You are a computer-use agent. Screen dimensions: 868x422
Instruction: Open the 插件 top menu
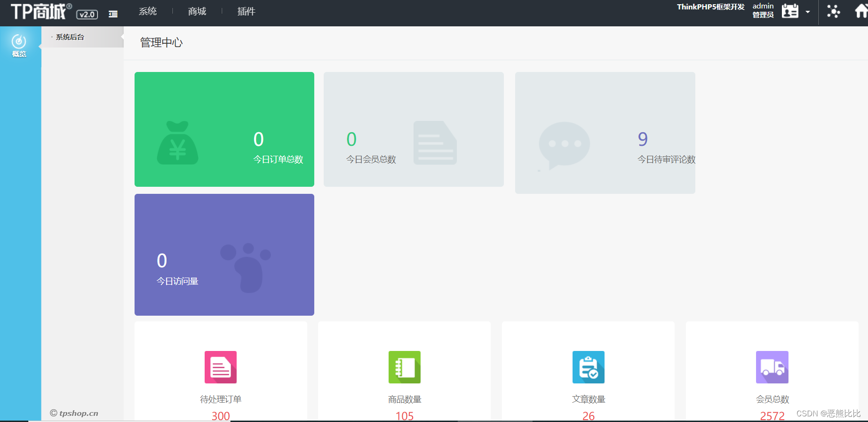pyautogui.click(x=247, y=11)
